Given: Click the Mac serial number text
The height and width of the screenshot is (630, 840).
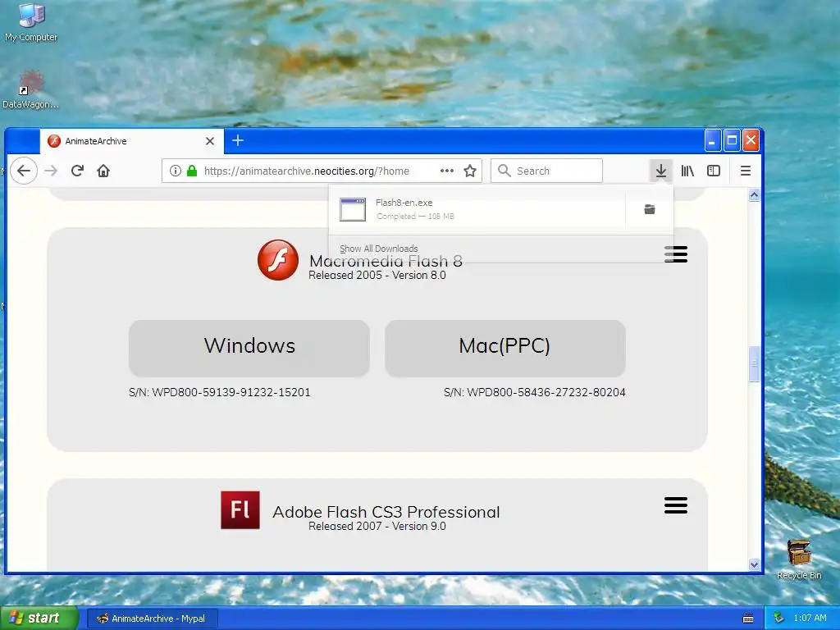Looking at the screenshot, I should click(x=535, y=392).
